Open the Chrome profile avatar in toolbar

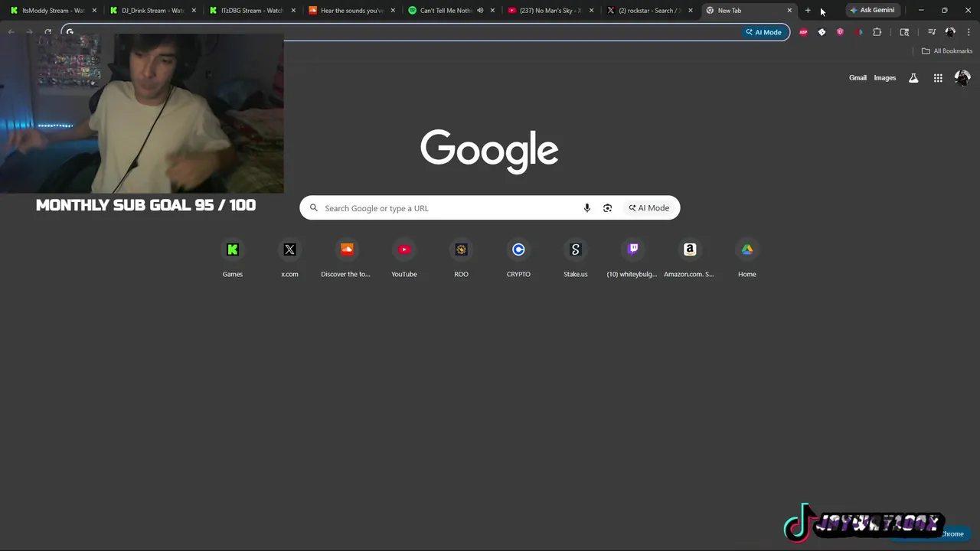(x=950, y=32)
